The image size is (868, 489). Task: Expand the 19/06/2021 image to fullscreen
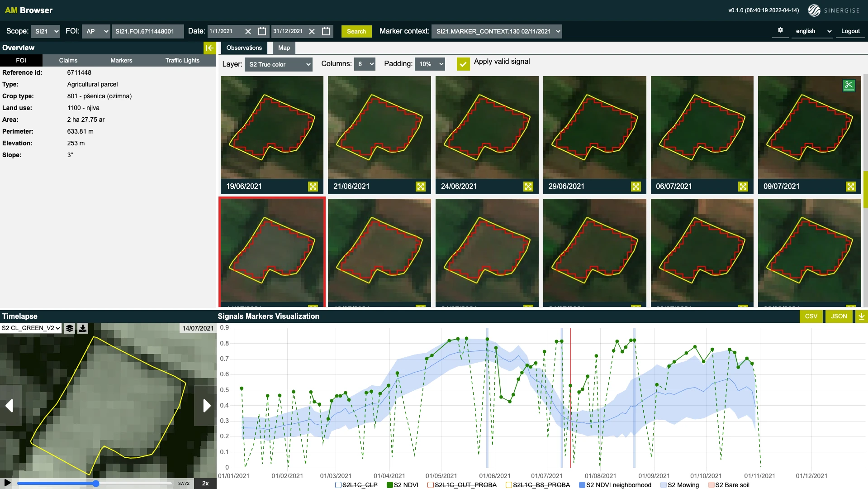pyautogui.click(x=313, y=187)
